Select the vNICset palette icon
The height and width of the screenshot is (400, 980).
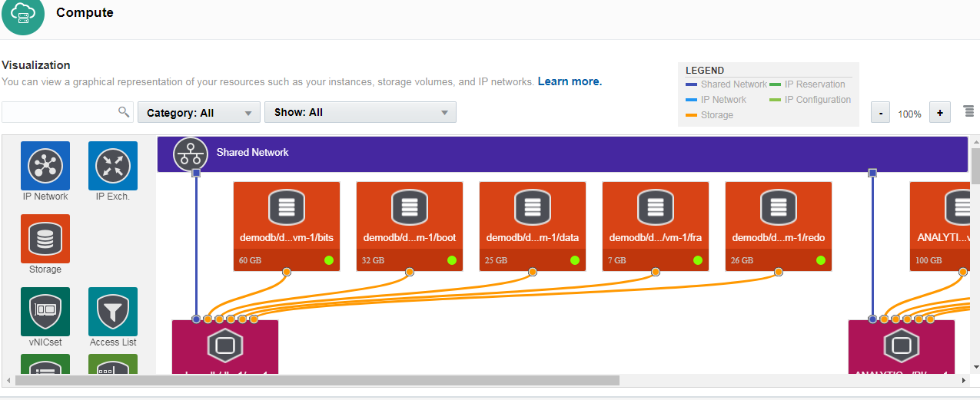[x=45, y=312]
